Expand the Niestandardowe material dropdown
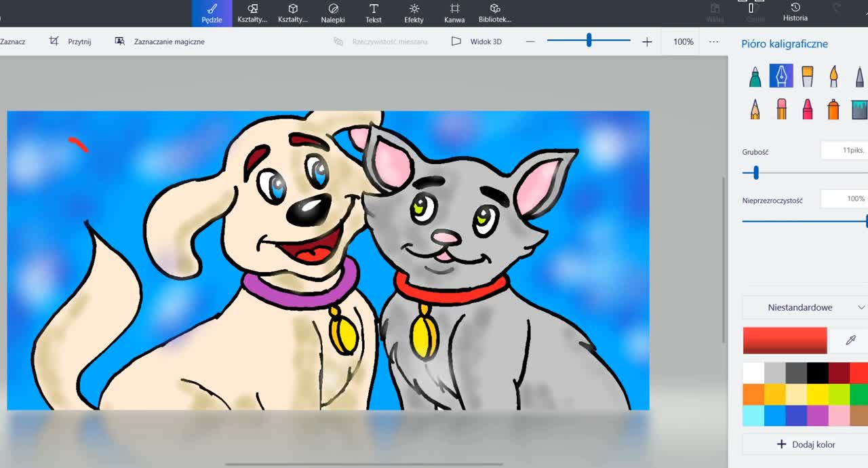 [x=805, y=307]
